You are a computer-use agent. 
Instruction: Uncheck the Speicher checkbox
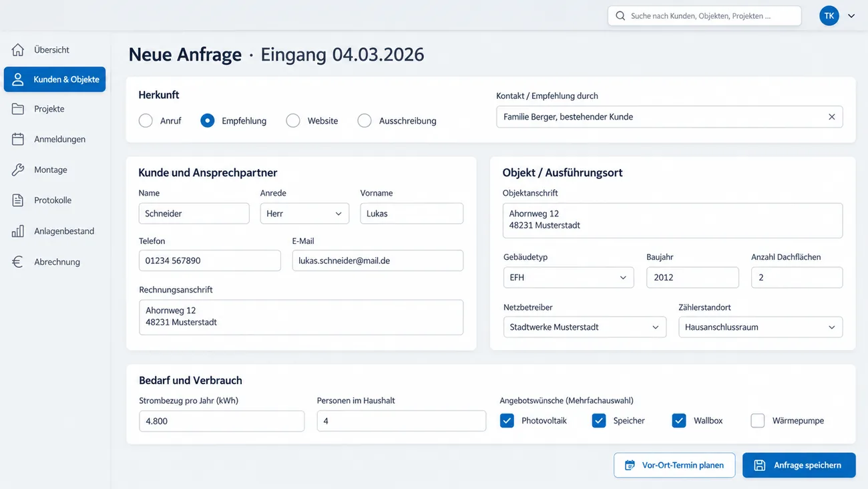pyautogui.click(x=599, y=421)
